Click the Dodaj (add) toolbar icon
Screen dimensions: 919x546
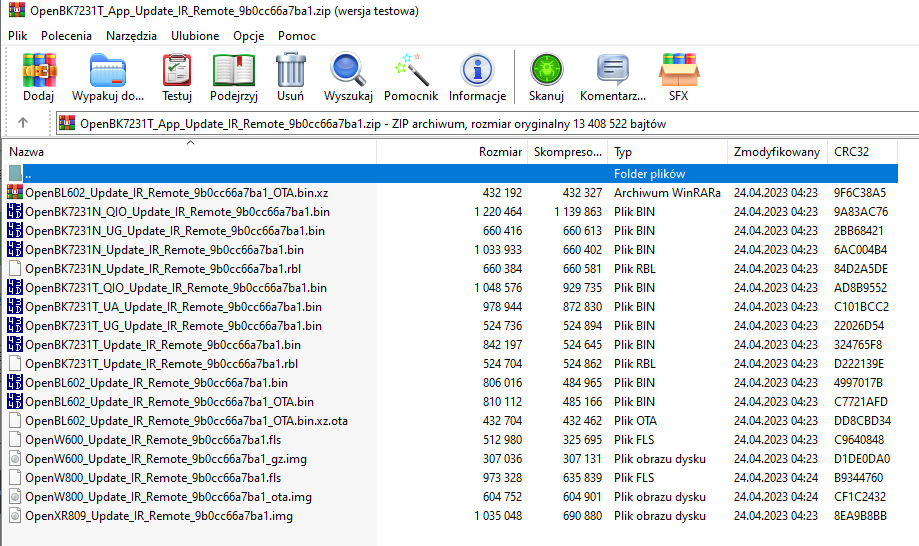point(39,70)
